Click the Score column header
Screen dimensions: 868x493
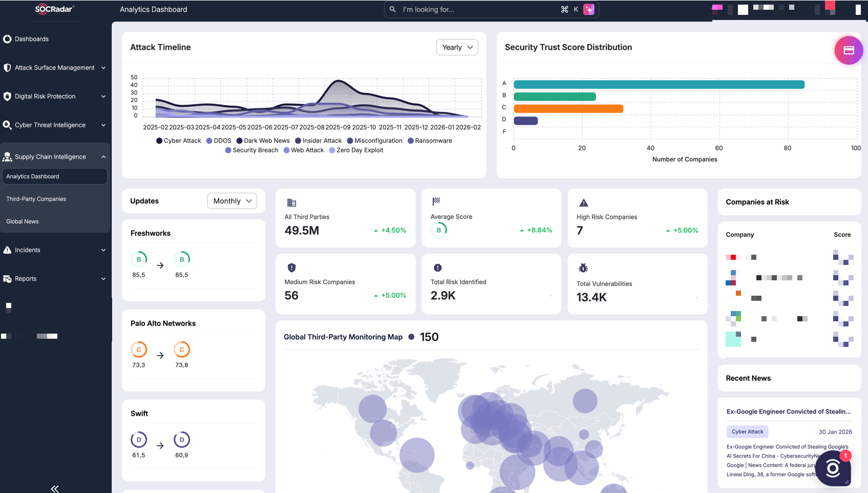click(842, 235)
